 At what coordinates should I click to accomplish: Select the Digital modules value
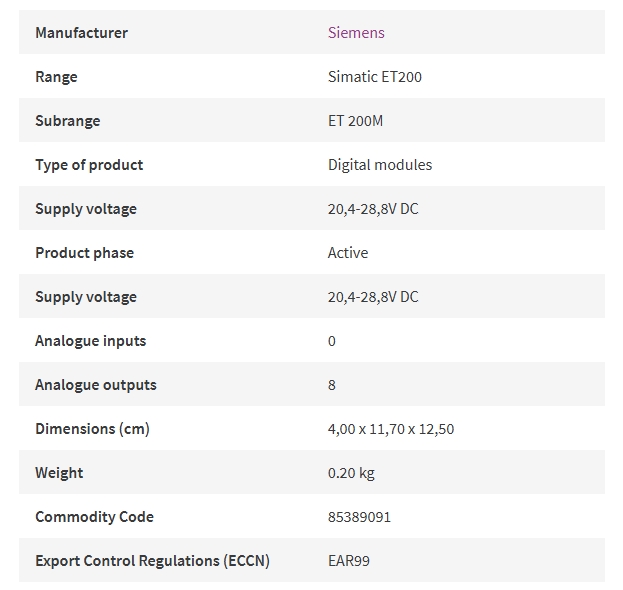380,165
